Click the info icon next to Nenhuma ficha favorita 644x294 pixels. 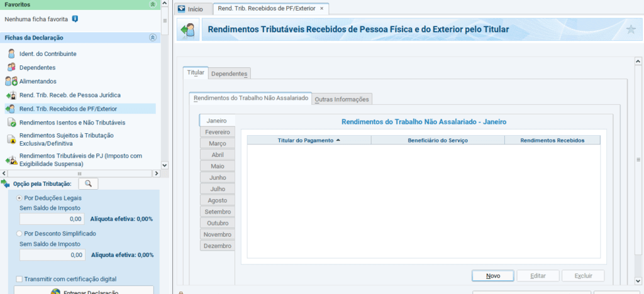(x=75, y=19)
